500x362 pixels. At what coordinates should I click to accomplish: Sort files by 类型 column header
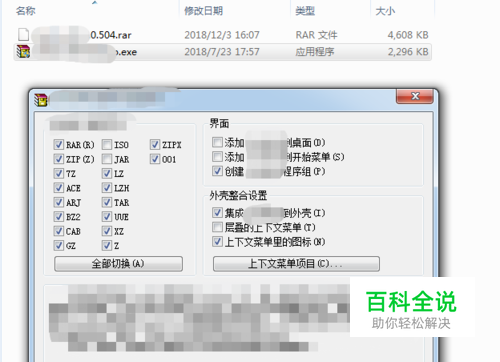pyautogui.click(x=305, y=11)
